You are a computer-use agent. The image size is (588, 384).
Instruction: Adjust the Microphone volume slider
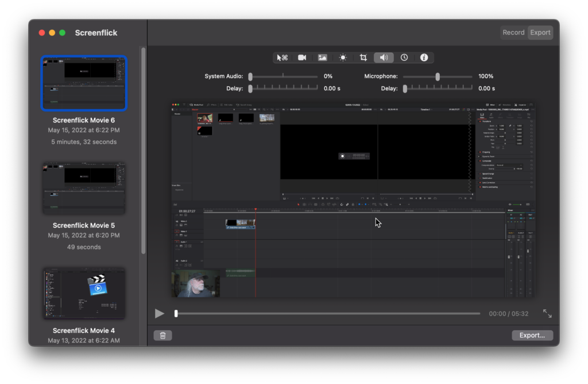438,76
